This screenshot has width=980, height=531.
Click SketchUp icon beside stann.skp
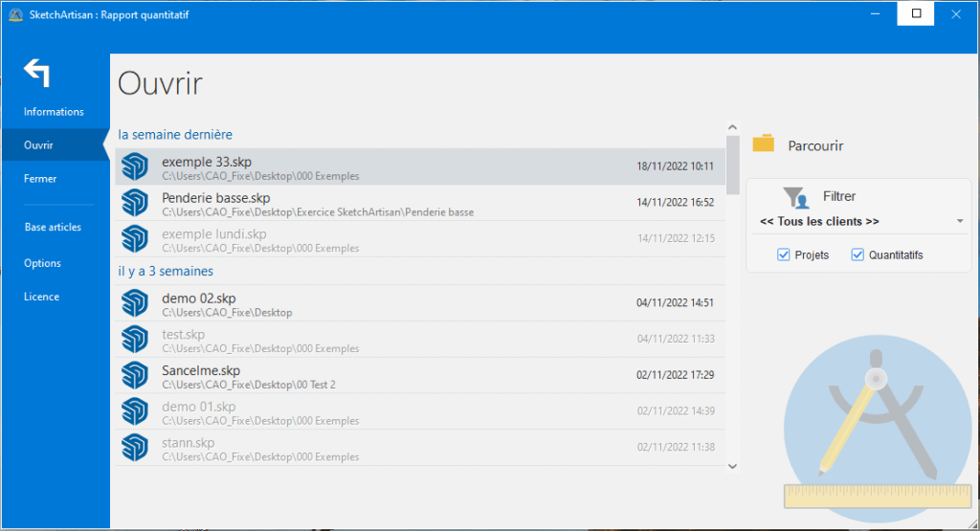[x=134, y=449]
